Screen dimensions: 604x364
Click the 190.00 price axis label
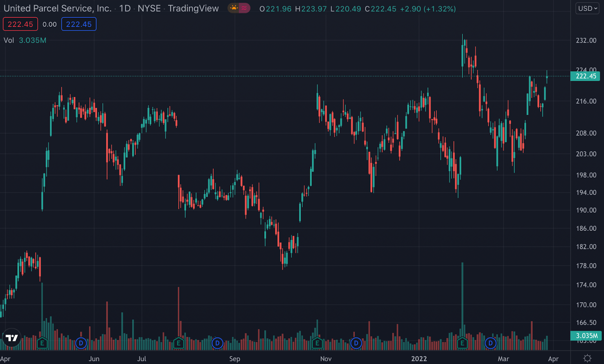click(586, 210)
